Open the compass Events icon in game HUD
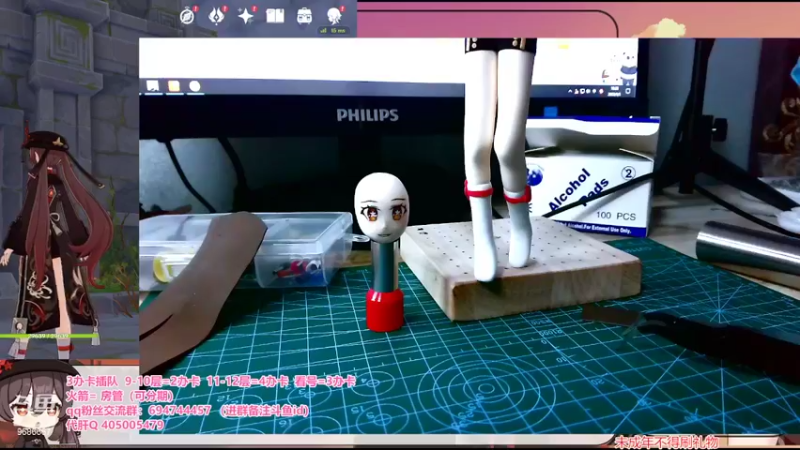This screenshot has height=450, width=800. [x=187, y=16]
